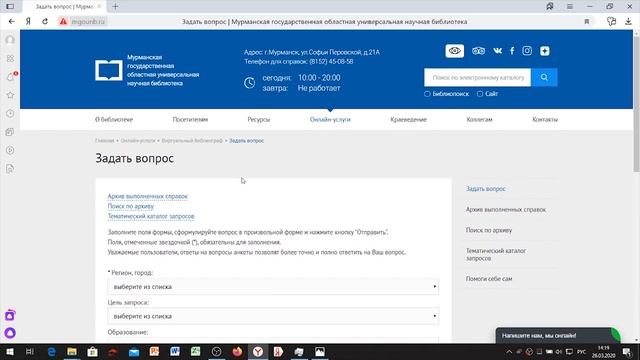
Task: Switch to the Задать вопрос browser tab
Action: pyautogui.click(x=64, y=7)
